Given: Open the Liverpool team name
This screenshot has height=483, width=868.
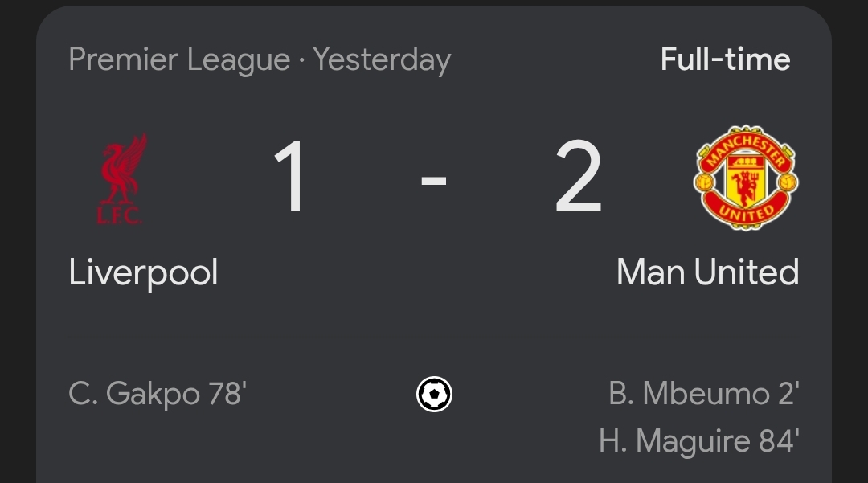Looking at the screenshot, I should [143, 272].
